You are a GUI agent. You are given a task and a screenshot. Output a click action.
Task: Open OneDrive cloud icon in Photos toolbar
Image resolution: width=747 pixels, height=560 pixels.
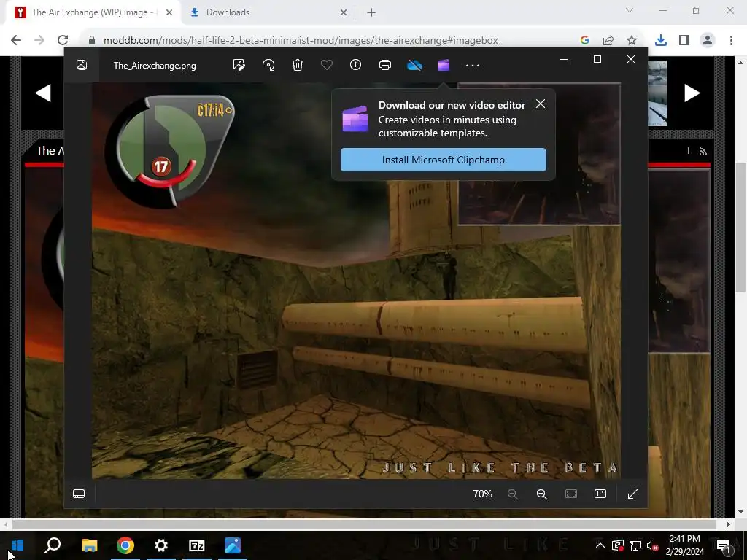pyautogui.click(x=414, y=65)
